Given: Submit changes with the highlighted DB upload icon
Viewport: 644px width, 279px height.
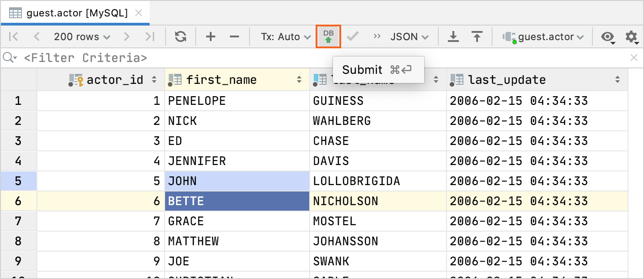Looking at the screenshot, I should coord(328,36).
